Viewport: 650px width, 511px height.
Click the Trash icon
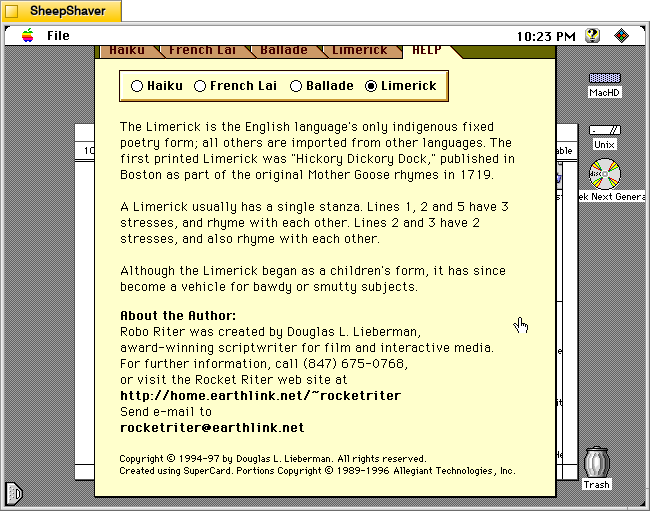(x=597, y=462)
